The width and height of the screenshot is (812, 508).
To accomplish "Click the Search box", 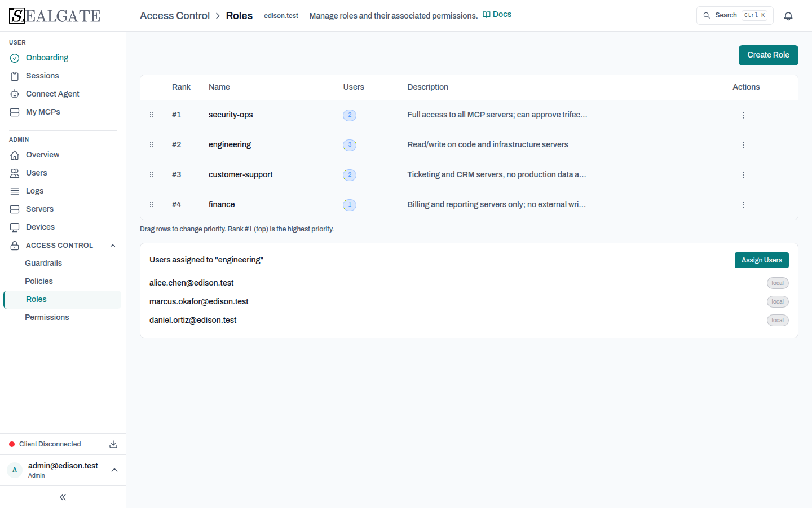I will pos(735,16).
